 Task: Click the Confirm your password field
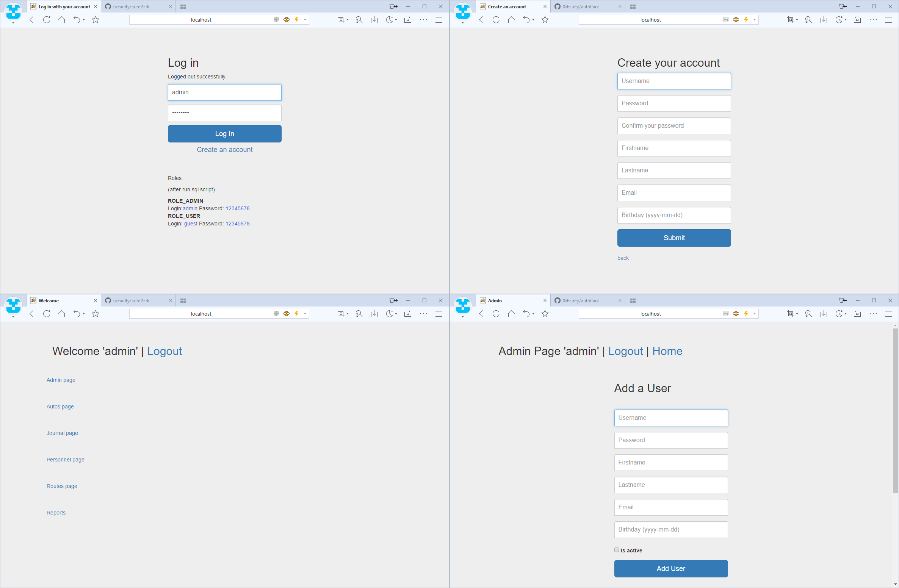click(674, 126)
